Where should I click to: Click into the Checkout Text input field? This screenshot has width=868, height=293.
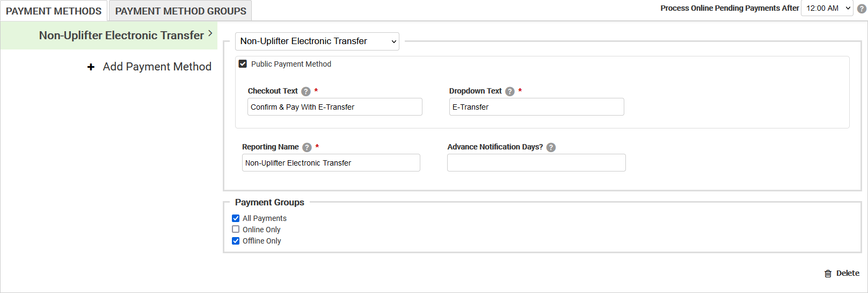pos(334,107)
